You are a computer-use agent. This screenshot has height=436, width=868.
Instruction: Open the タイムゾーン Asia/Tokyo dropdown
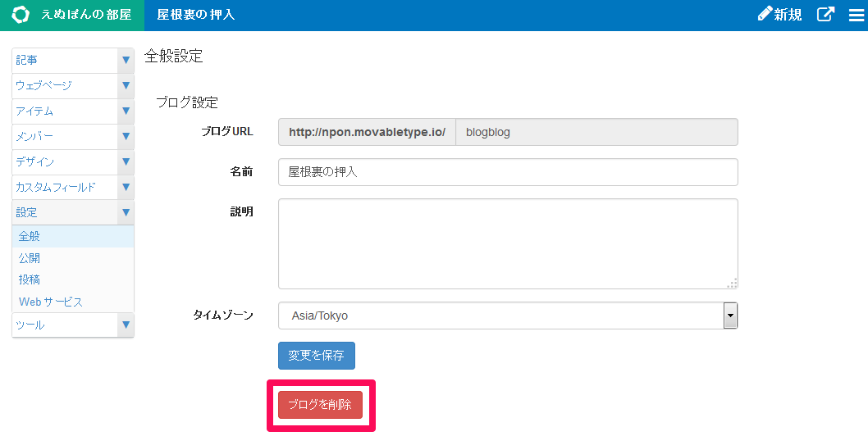pos(508,316)
